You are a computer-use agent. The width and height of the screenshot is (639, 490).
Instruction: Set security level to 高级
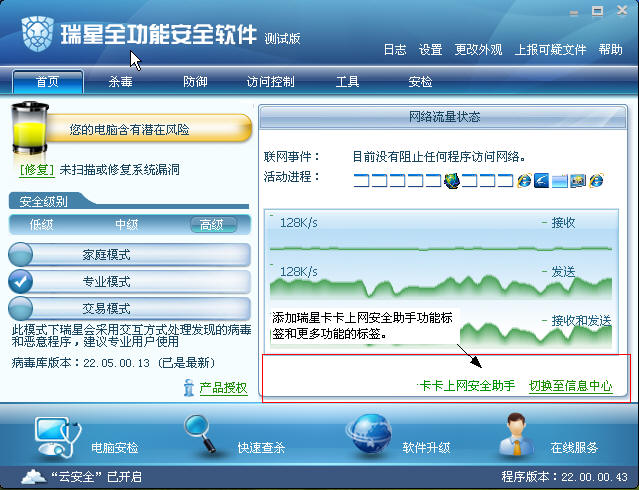[x=213, y=225]
